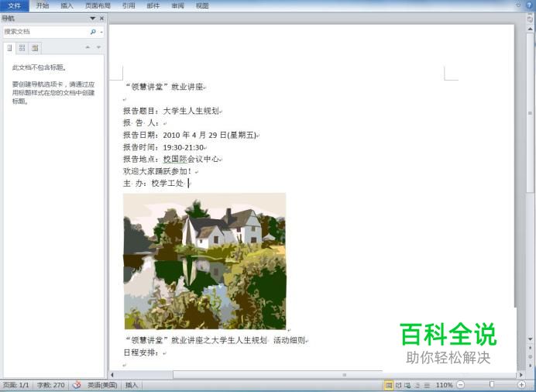Open the 文件 (File) tab
Image resolution: width=536 pixels, height=392 pixels.
(15, 5)
